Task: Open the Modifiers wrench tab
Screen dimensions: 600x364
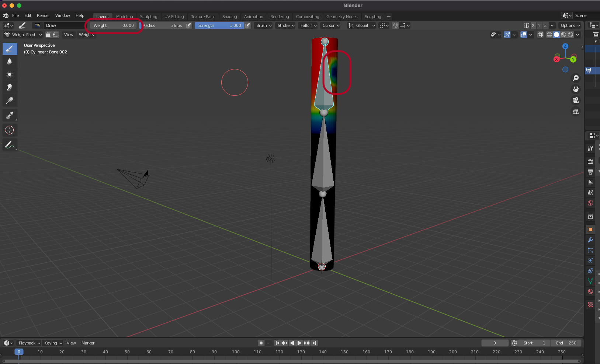Action: (590, 240)
